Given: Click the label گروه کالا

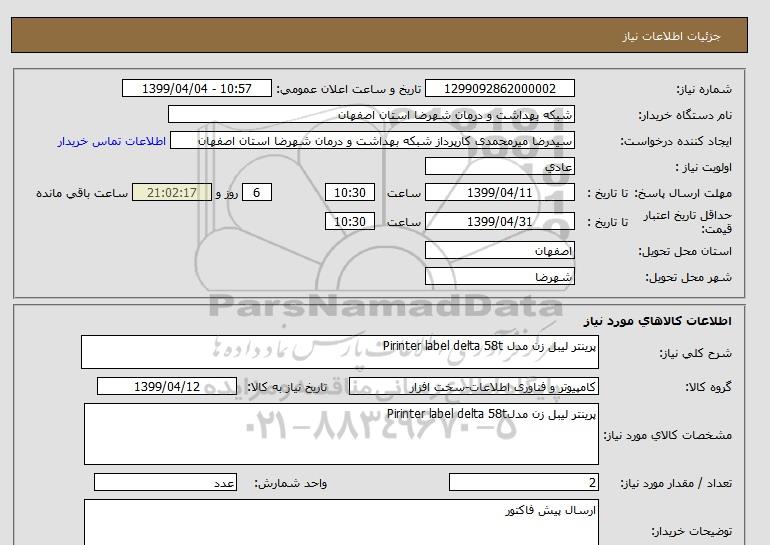Looking at the screenshot, I should 709,387.
